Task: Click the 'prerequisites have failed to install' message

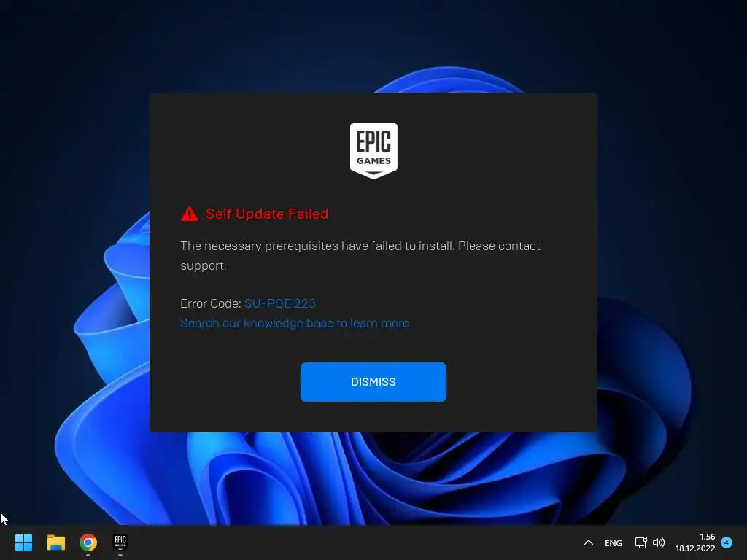Action: tap(360, 256)
